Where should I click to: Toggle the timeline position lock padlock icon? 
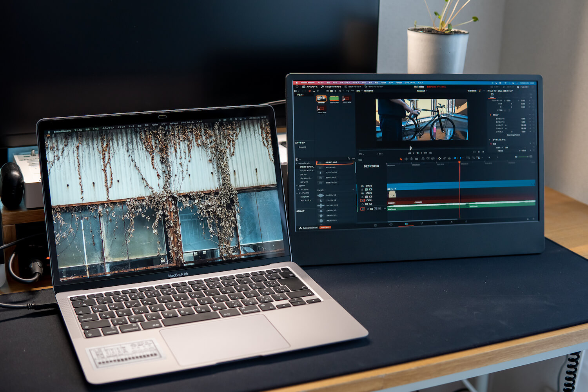(x=449, y=158)
